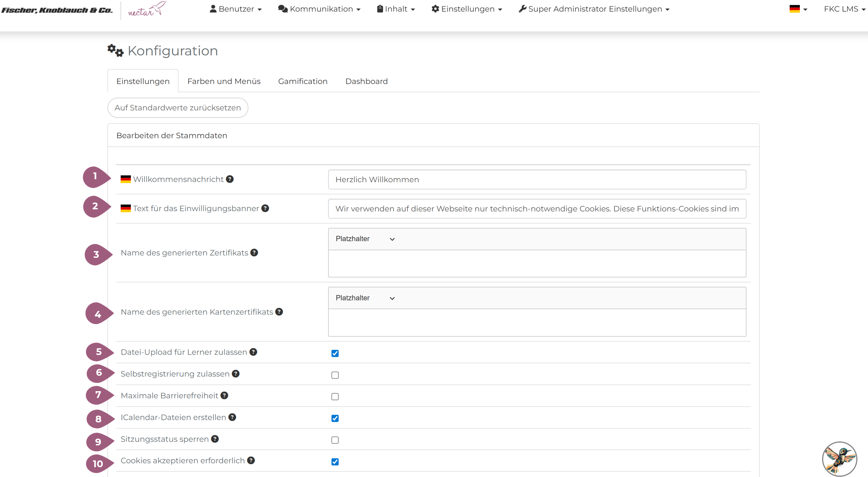Uncheck Datei-Upload für Lerner zulassen

tap(335, 353)
